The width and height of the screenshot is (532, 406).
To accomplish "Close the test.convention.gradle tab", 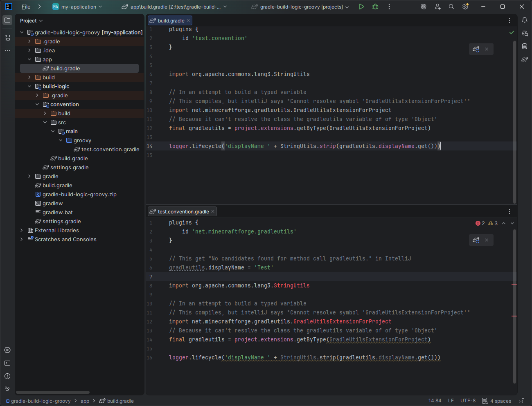I will 213,211.
